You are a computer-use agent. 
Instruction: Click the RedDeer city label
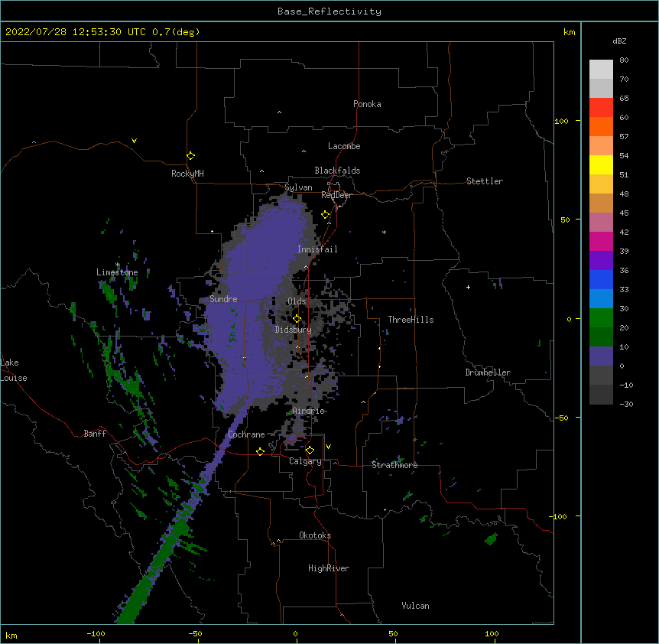click(336, 195)
